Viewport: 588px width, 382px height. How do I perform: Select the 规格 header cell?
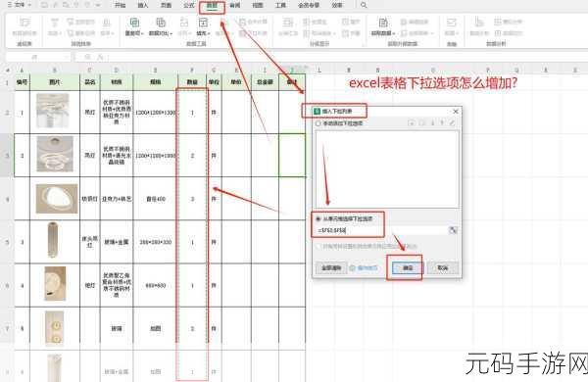155,82
